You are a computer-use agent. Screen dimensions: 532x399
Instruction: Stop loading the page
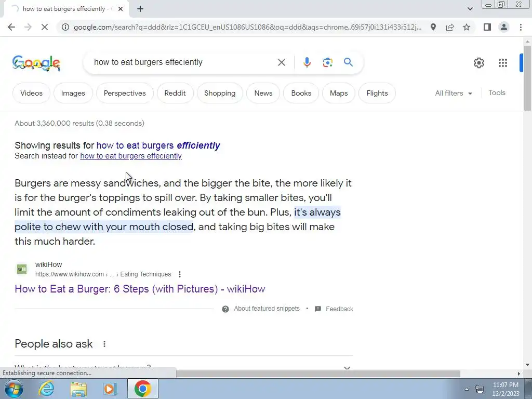(45, 27)
